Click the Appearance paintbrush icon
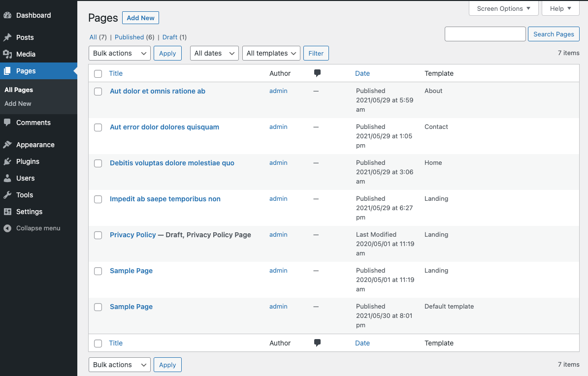588x376 pixels. click(x=7, y=145)
